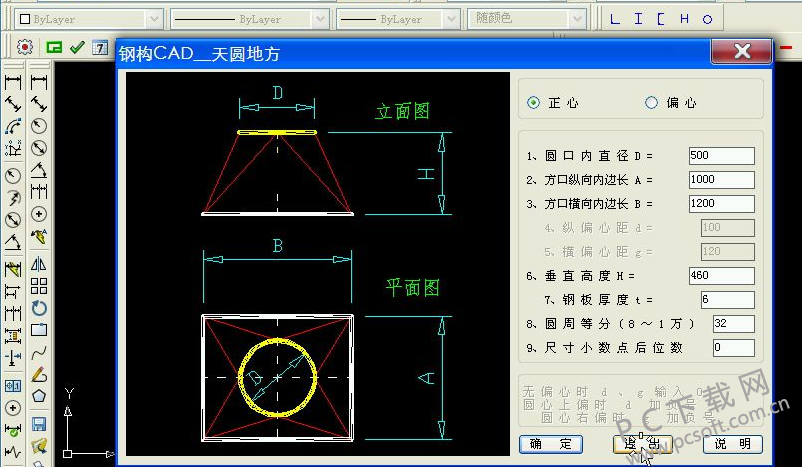Click the 立面图 label in preview
Image resolution: width=802 pixels, height=467 pixels.
click(403, 111)
